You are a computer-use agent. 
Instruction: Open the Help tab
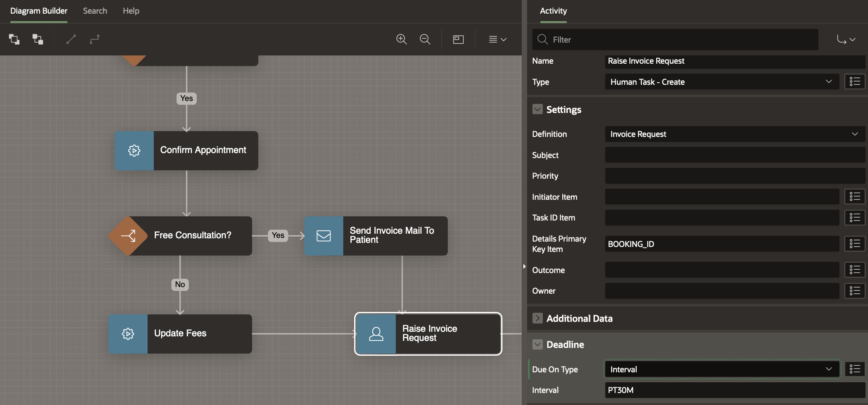pyautogui.click(x=131, y=11)
